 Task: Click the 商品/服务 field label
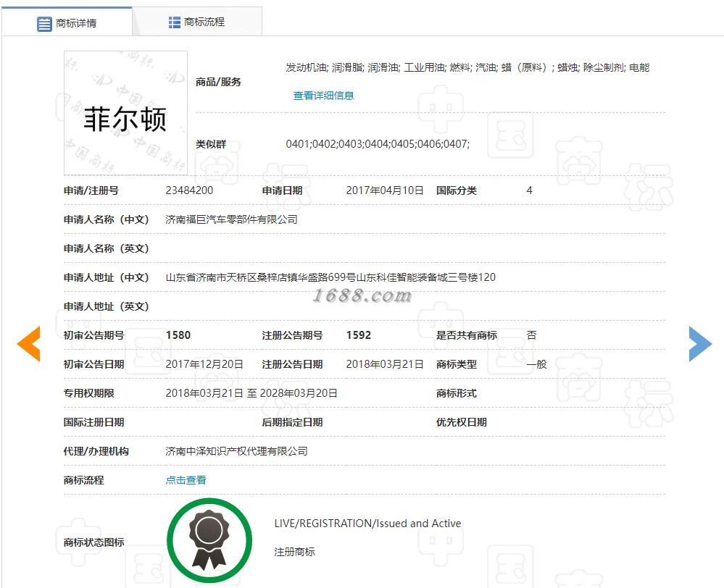(218, 82)
